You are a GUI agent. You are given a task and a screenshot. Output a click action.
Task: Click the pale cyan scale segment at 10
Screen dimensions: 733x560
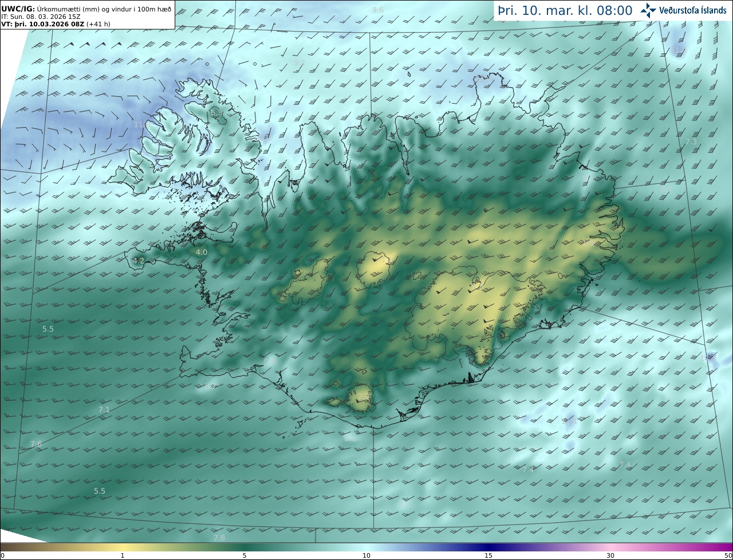[x=366, y=547]
